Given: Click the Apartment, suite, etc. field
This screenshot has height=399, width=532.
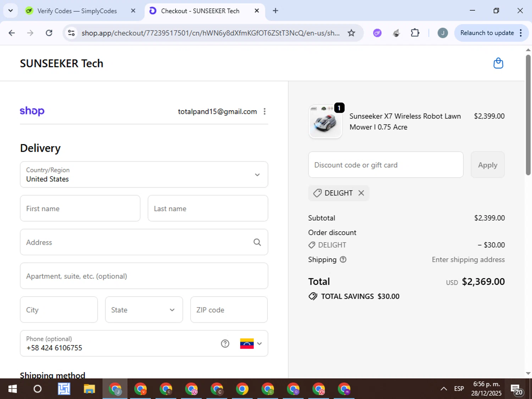Looking at the screenshot, I should 144,276.
